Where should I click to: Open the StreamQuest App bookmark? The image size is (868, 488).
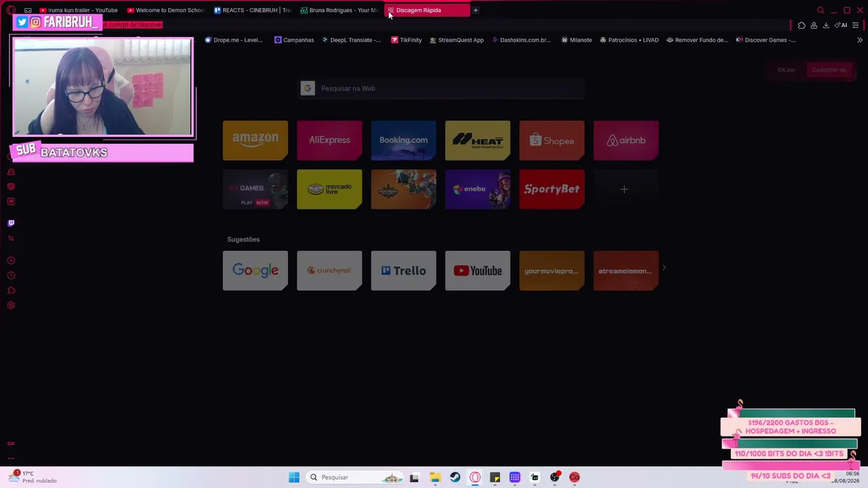tap(456, 40)
